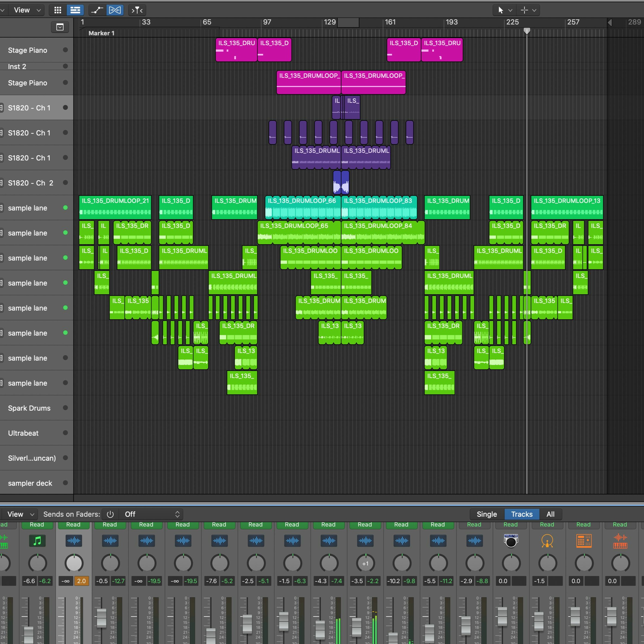Image resolution: width=644 pixels, height=644 pixels.
Task: Open global tracks disclosure button
Action: tap(60, 27)
